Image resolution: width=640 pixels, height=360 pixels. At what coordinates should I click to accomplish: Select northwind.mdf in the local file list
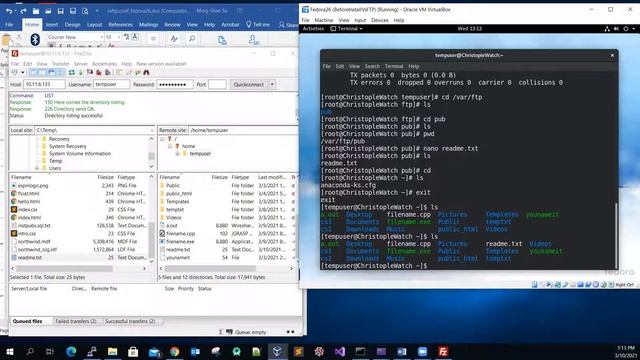(79, 242)
